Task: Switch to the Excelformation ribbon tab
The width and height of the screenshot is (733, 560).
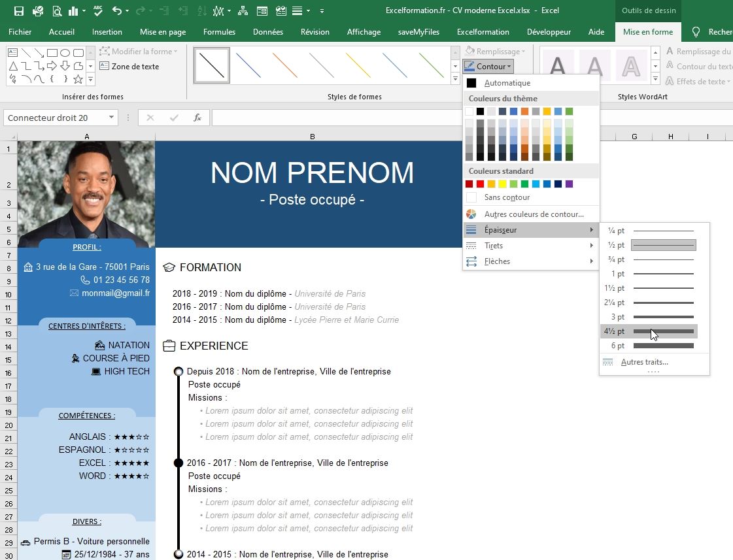Action: [x=483, y=31]
